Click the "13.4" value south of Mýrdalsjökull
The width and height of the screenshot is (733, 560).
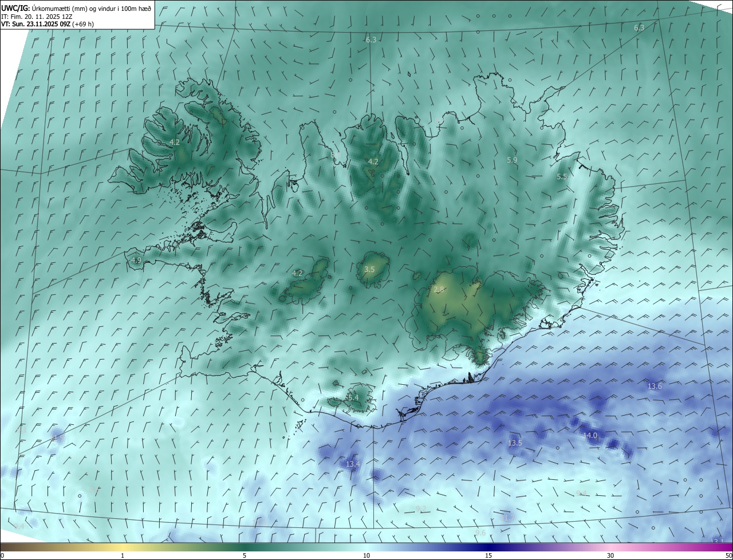[353, 464]
